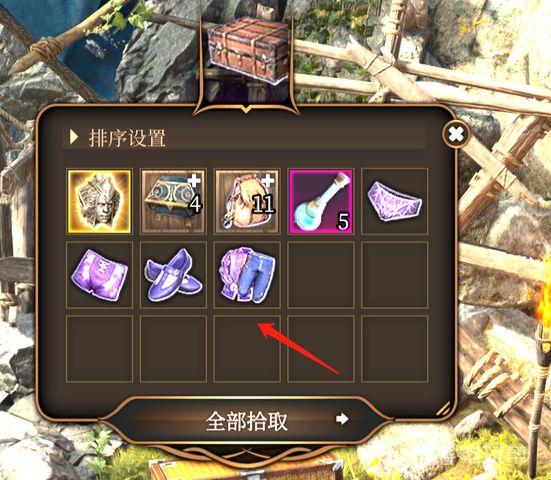Pick the ornate chest item with count 4
Viewport: 551px width, 480px height.
tap(173, 201)
